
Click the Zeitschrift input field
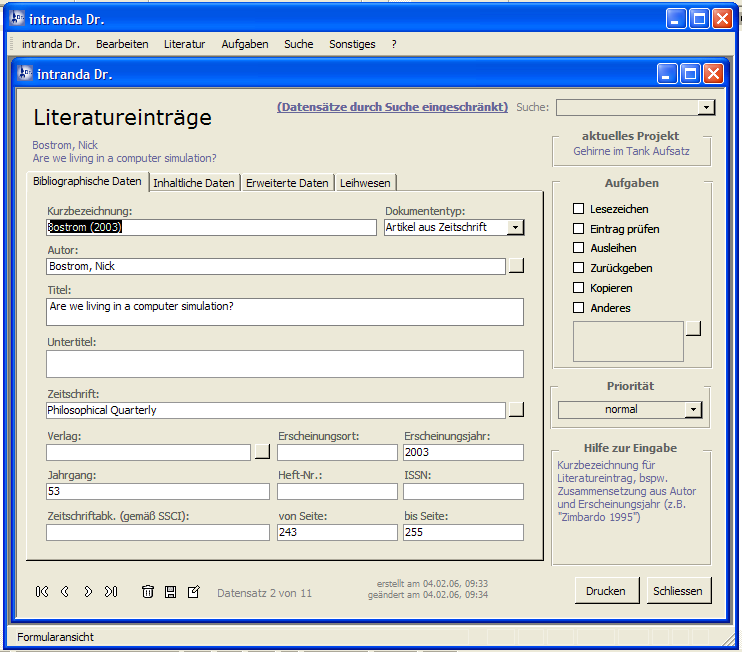tap(276, 410)
